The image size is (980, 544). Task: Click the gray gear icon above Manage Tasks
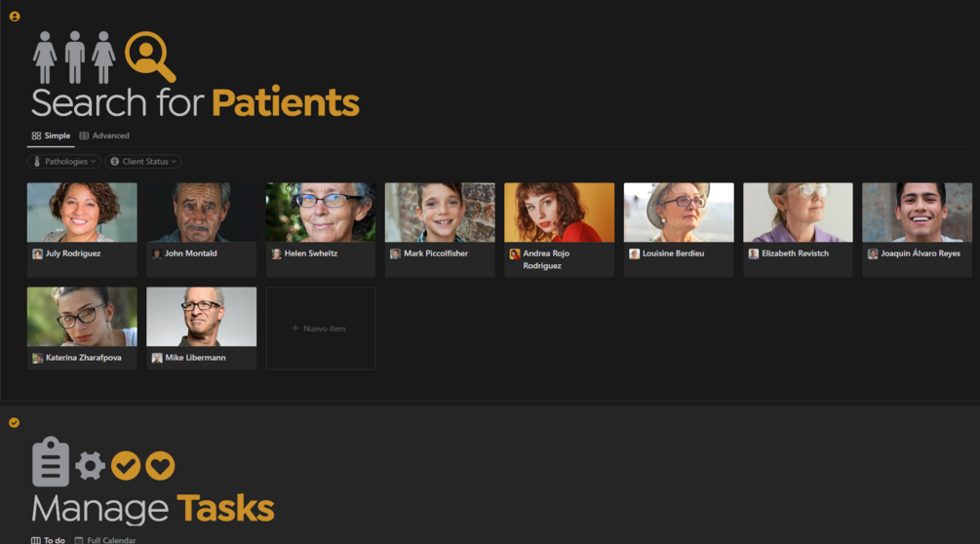(x=91, y=466)
